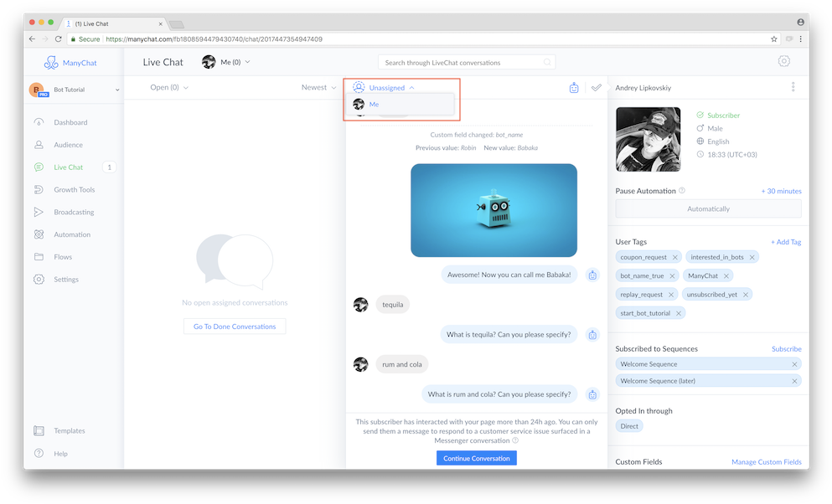The image size is (832, 504).
Task: Mark conversation done with the checkmark icon
Action: tap(597, 87)
